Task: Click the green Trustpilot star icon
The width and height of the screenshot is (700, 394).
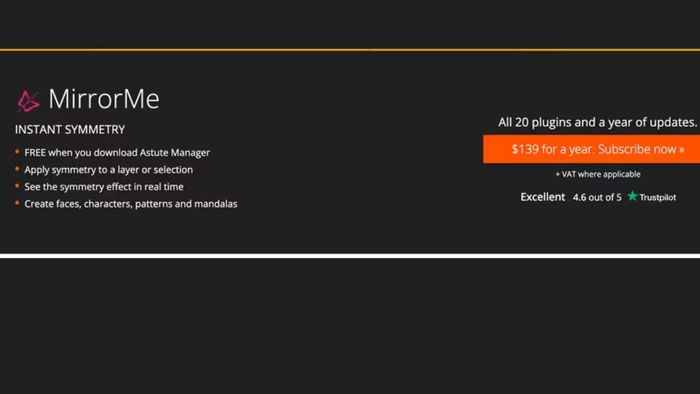Action: point(632,196)
